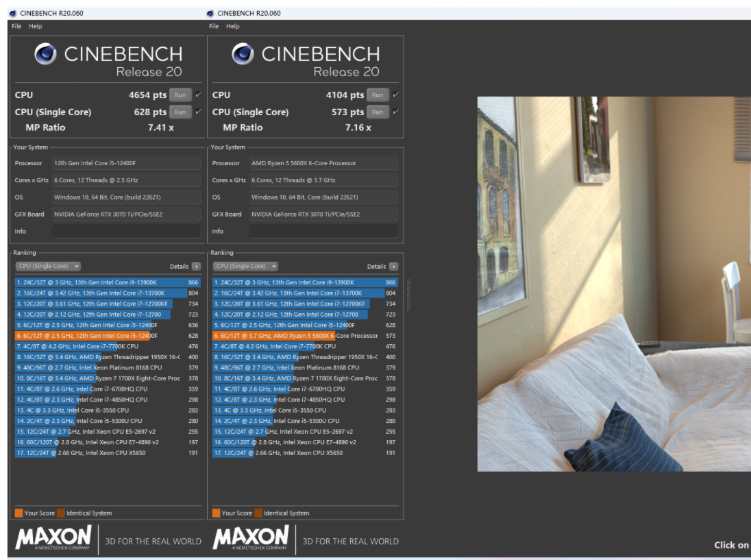Select i9-13900K row in left ranking
Image resolution: width=751 pixels, height=560 pixels.
click(x=108, y=282)
